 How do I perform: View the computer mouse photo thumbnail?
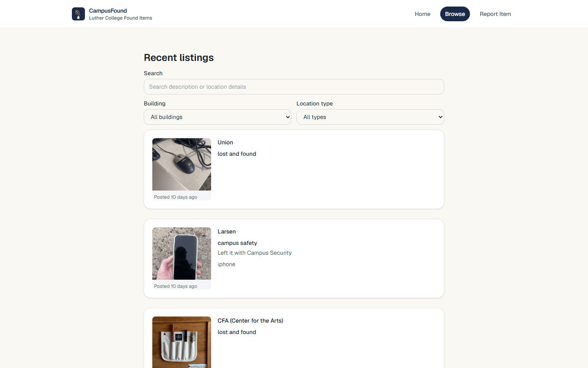[x=182, y=164]
